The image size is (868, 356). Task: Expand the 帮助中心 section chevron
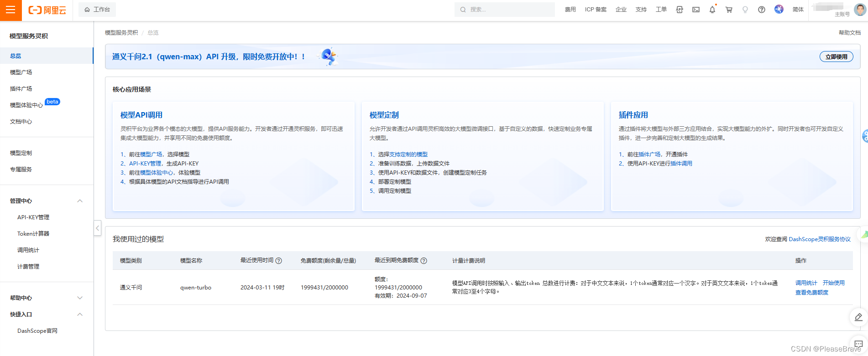pos(80,298)
